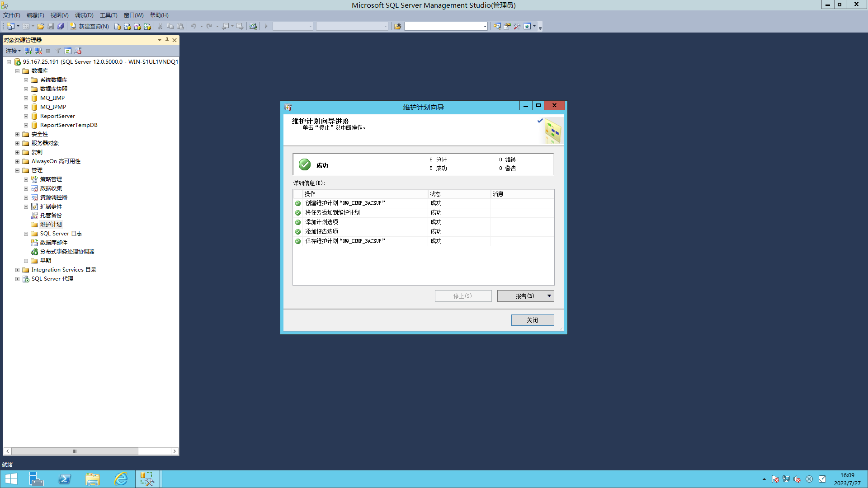The image size is (868, 488).
Task: Collapse the 管理 (Management) folder node
Action: pos(17,170)
